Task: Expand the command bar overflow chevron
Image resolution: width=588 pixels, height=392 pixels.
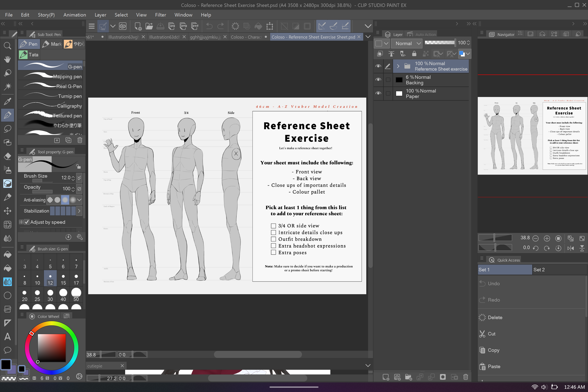Action: [x=368, y=26]
